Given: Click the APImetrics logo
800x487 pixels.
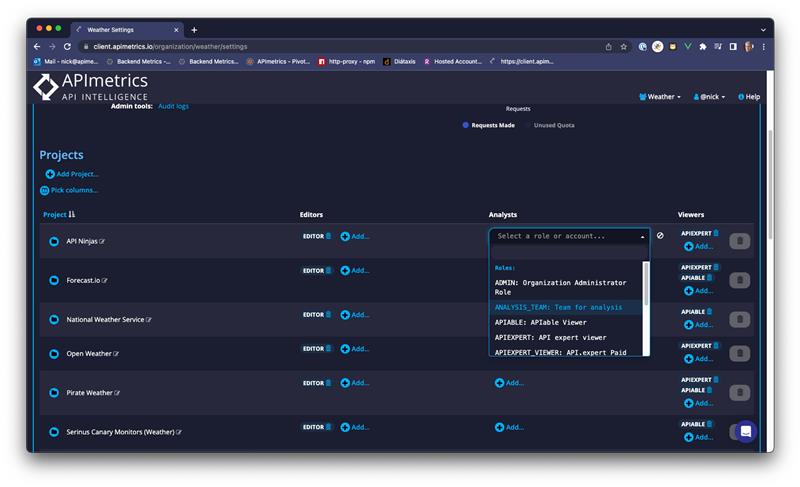Looking at the screenshot, I should coord(91,87).
